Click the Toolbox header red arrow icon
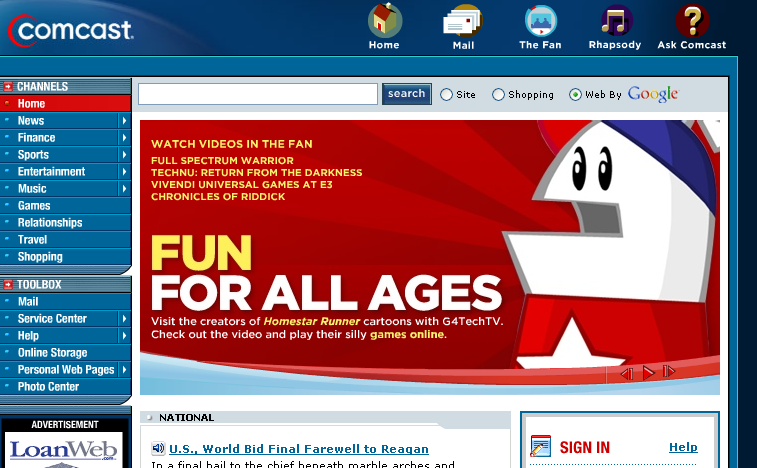 coord(8,284)
